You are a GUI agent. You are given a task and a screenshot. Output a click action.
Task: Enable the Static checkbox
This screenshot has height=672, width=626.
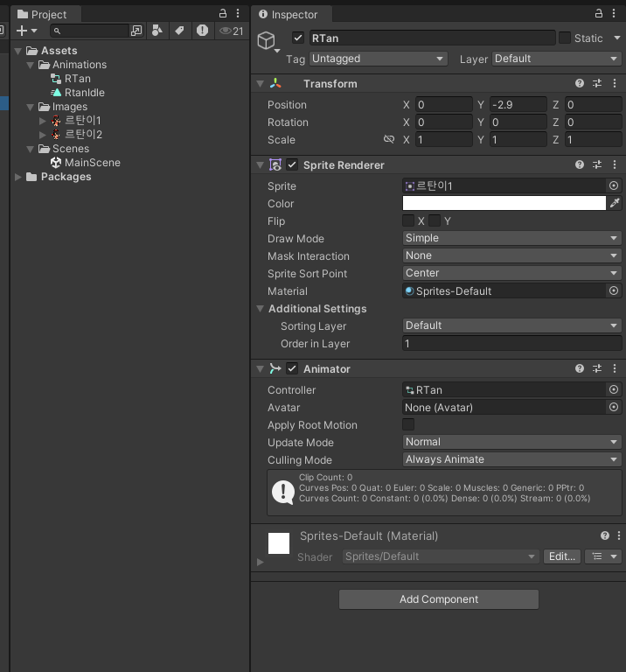tap(565, 38)
